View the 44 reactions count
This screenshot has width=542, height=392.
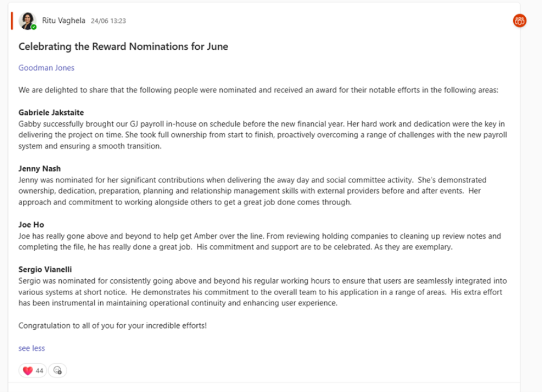(x=40, y=370)
